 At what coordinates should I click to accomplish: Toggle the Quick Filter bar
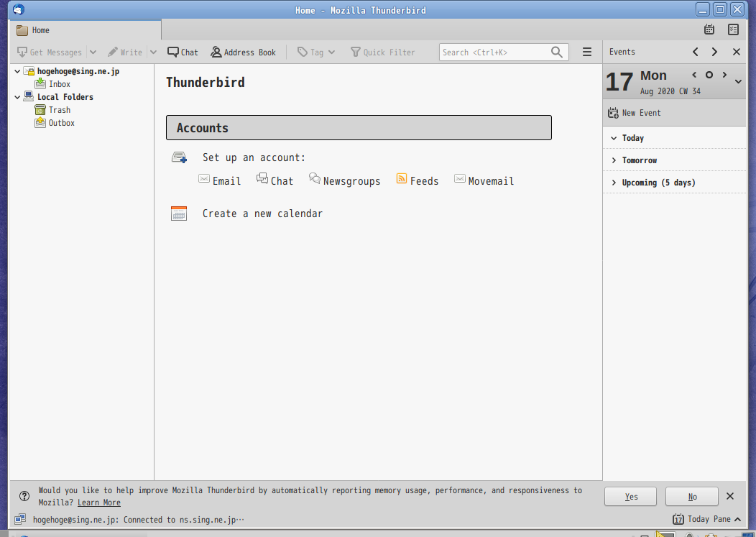383,52
